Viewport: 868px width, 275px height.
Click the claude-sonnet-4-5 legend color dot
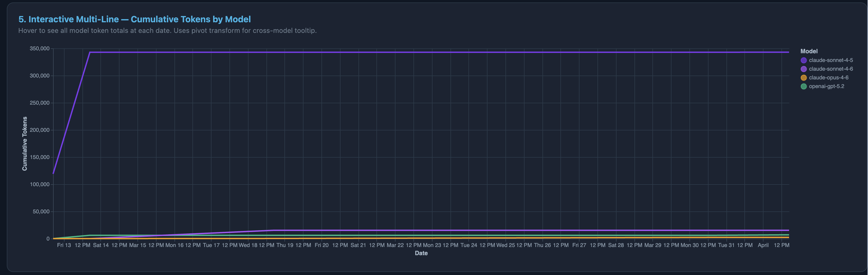pyautogui.click(x=804, y=60)
